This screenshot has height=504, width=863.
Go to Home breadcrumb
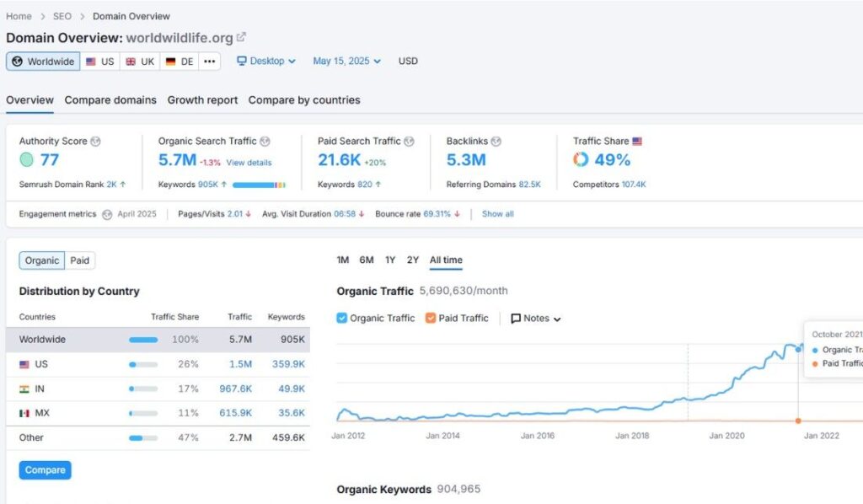click(19, 17)
